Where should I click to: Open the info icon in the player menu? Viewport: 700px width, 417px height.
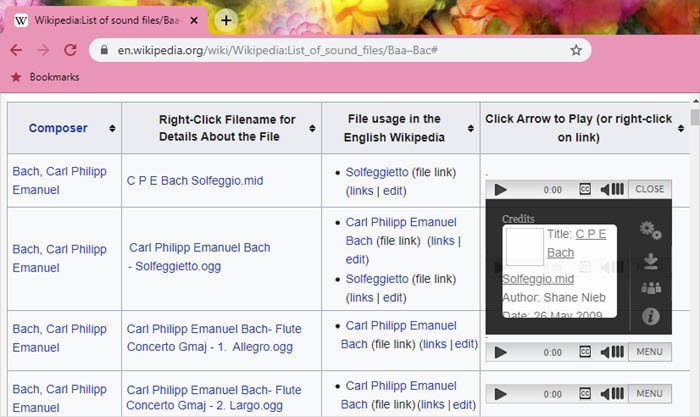(x=650, y=316)
